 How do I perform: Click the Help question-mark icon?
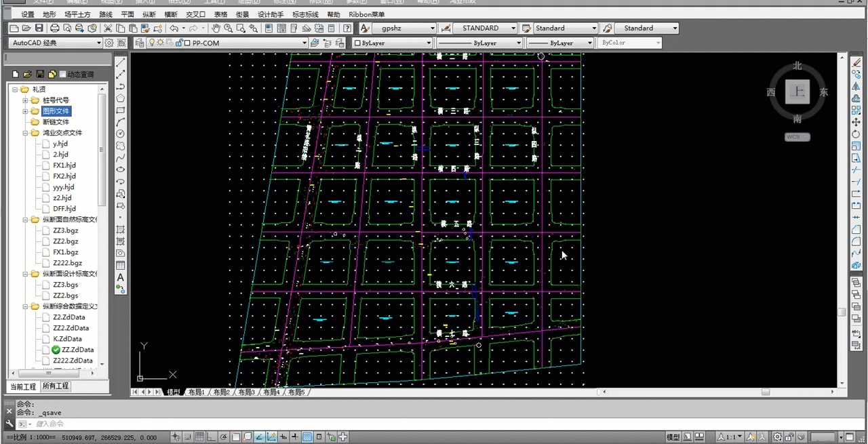348,28
